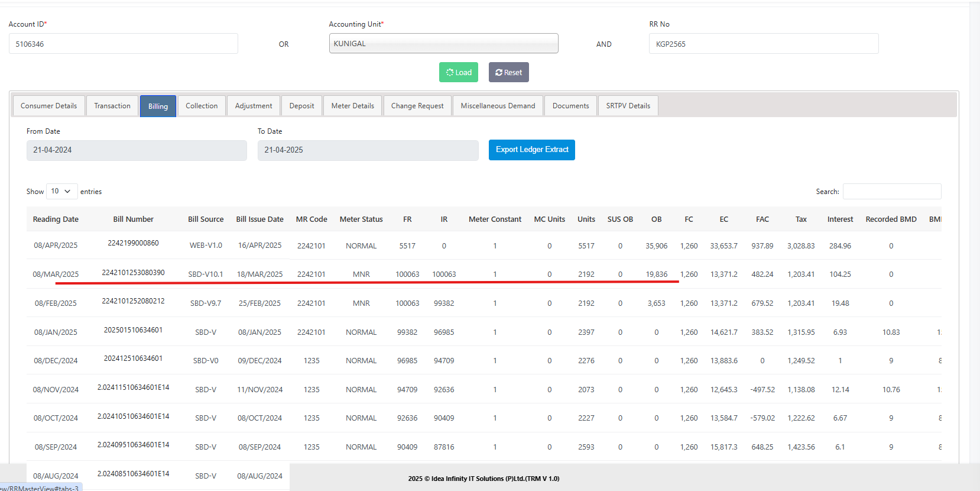Focus the Account ID input field

(x=124, y=44)
